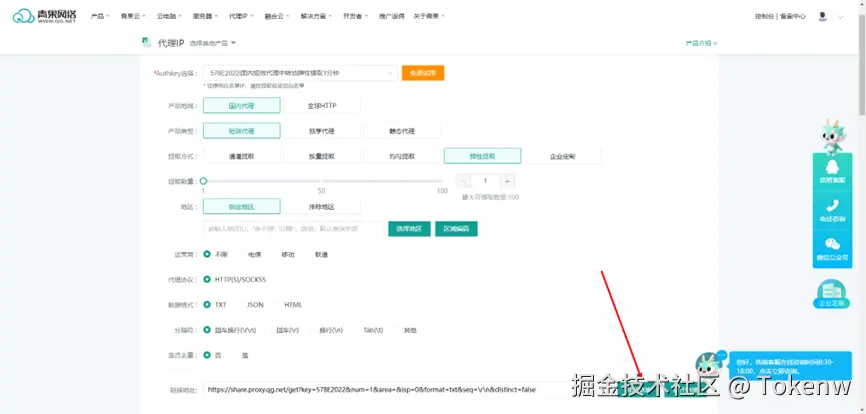Open the 控制台 link
The height and width of the screenshot is (414, 866).
point(765,17)
